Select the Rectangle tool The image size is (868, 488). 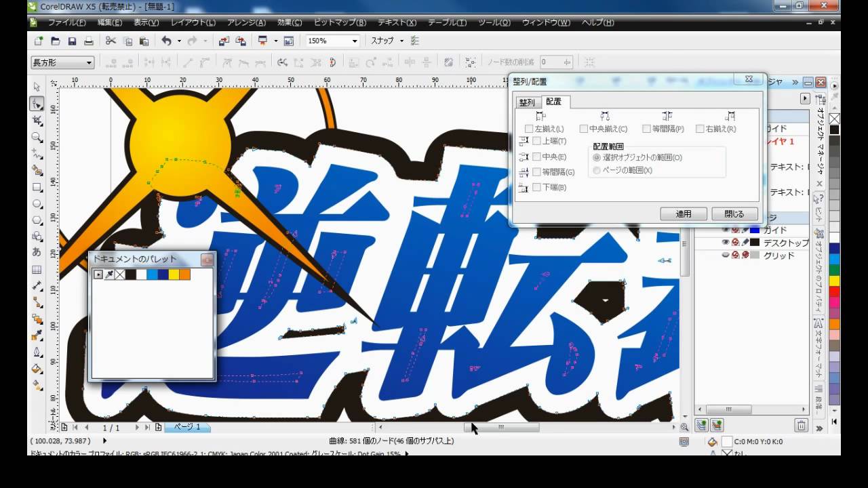(x=37, y=187)
